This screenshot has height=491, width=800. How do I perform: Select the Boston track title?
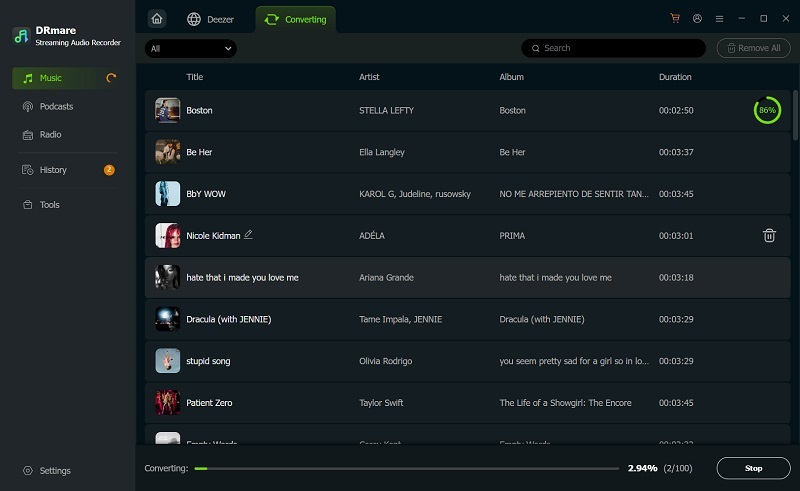click(x=199, y=110)
